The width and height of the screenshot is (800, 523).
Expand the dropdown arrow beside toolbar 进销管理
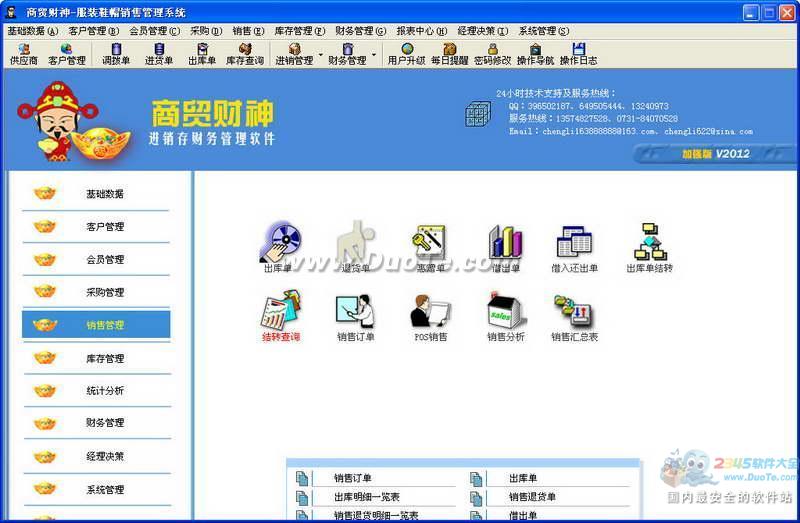[x=320, y=54]
